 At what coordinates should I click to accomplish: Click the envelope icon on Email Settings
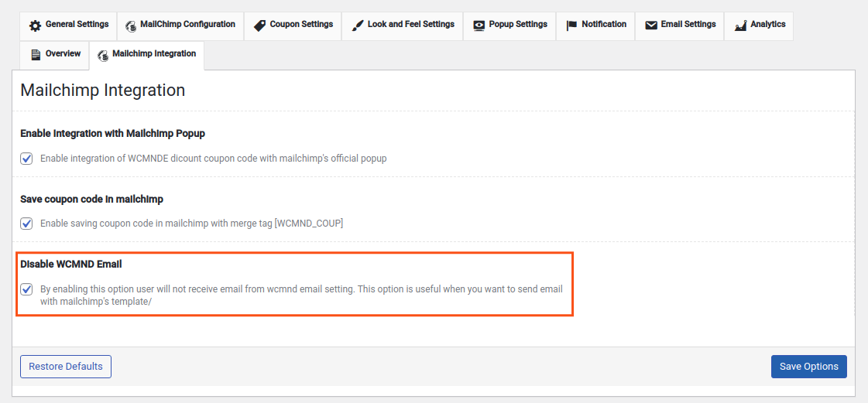click(651, 26)
